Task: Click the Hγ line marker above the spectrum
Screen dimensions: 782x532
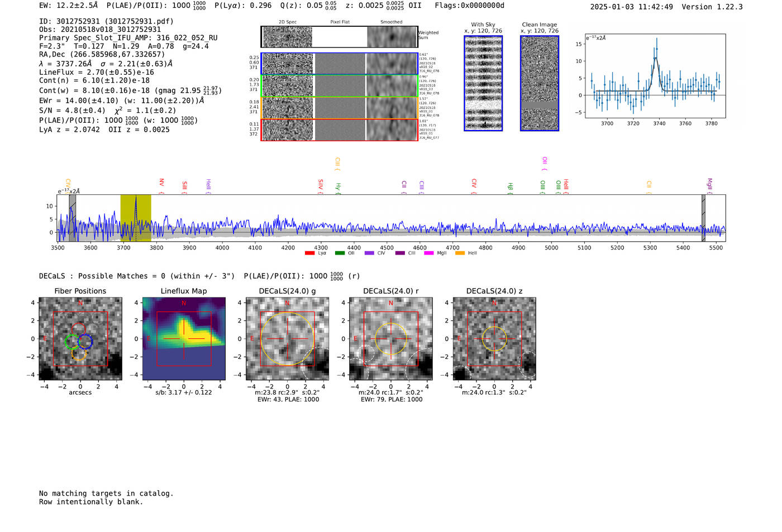Action: pos(338,188)
